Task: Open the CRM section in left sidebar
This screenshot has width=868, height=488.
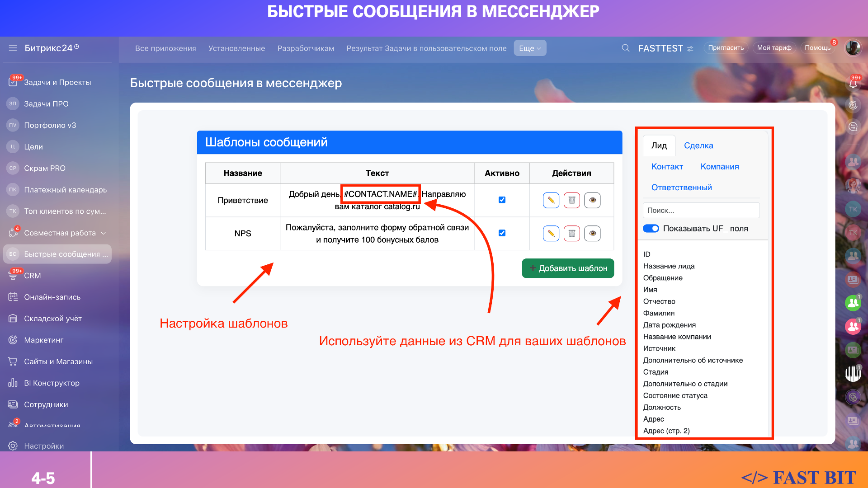Action: tap(32, 276)
